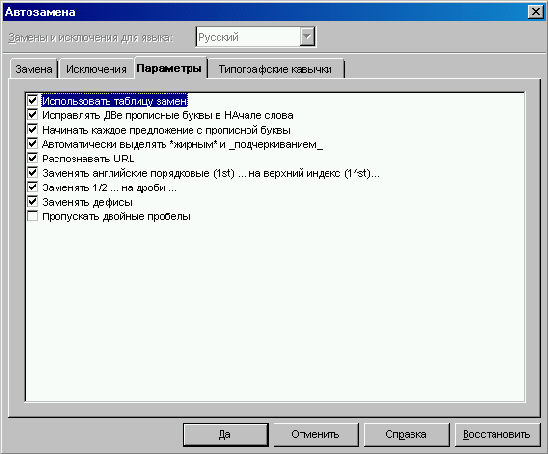Image resolution: width=548 pixels, height=454 pixels.
Task: Uncheck the Распознавать URL checkbox
Action: [x=33, y=158]
